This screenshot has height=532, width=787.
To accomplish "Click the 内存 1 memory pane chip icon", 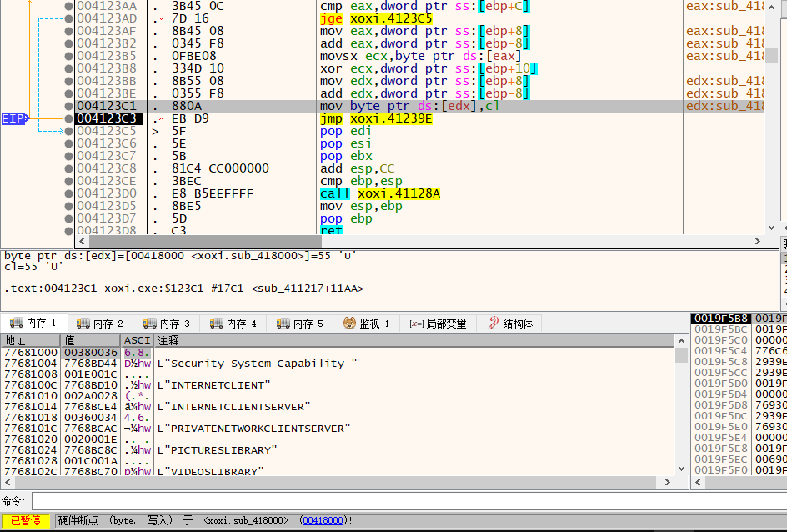I will 18,323.
